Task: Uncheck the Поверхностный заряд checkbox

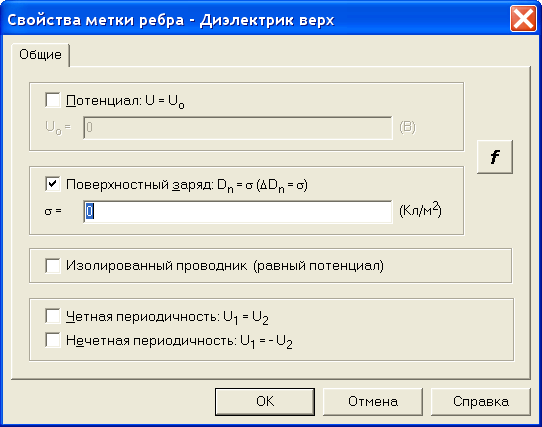Action: coord(53,184)
